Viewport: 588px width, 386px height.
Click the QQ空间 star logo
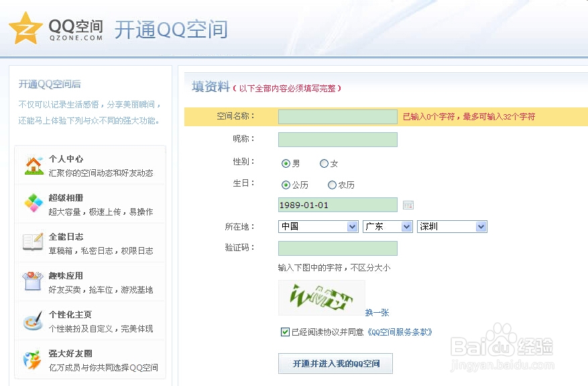tap(25, 29)
